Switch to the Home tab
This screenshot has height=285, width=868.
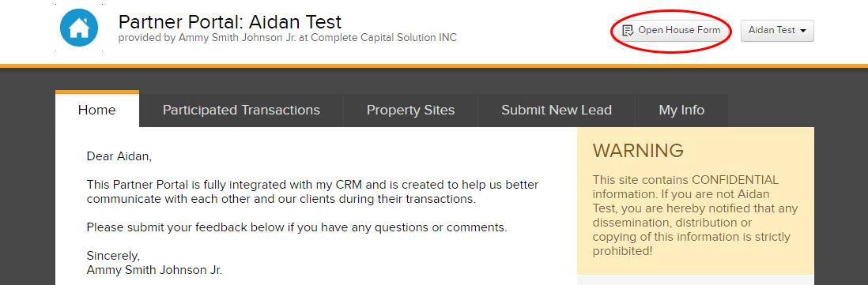point(97,110)
